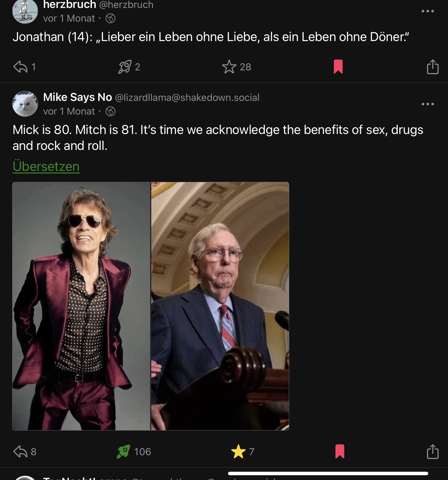
Task: Remove bookmark from herzbruch post
Action: point(338,67)
